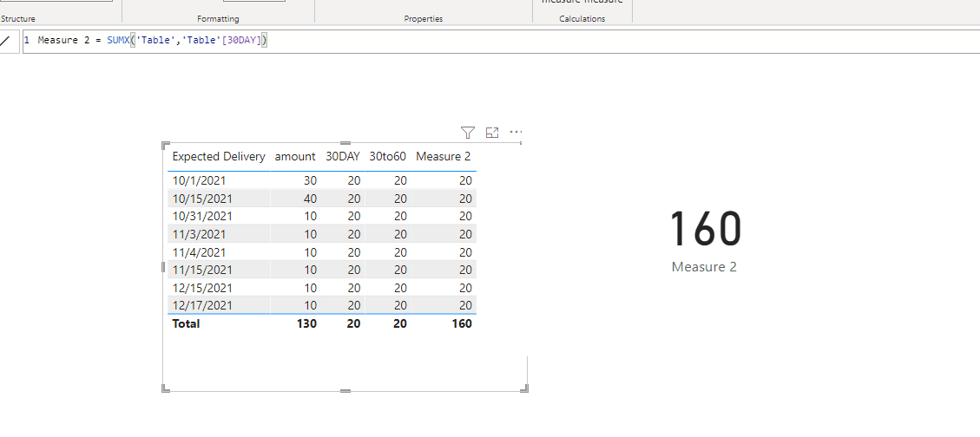The width and height of the screenshot is (980, 437).
Task: Sort by the 30DAY column header
Action: 343,157
